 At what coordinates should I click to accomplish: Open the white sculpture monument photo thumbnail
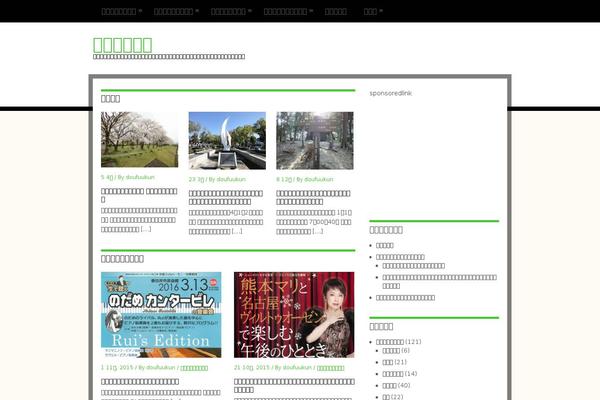coord(227,140)
